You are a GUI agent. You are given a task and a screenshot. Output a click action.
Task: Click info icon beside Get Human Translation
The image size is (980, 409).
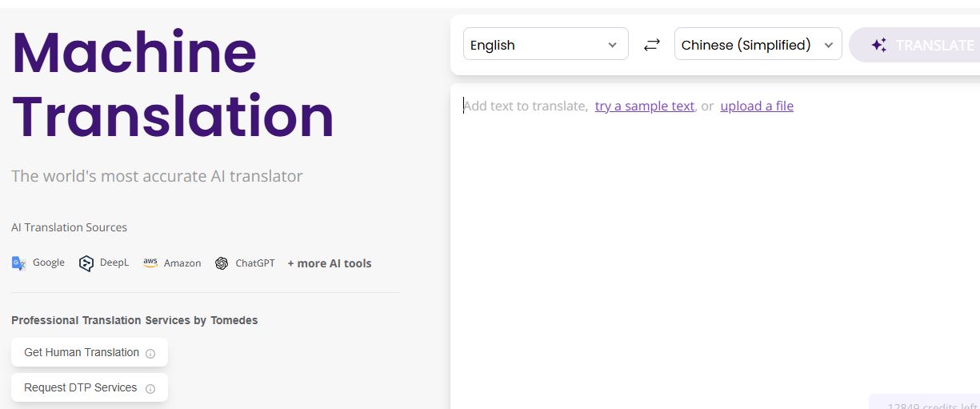pyautogui.click(x=150, y=353)
